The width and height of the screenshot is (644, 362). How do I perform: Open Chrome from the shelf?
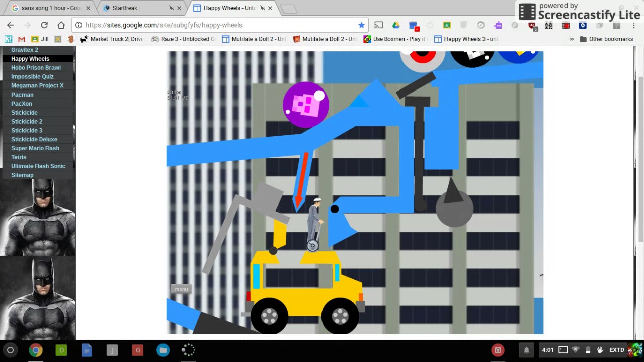36,350
